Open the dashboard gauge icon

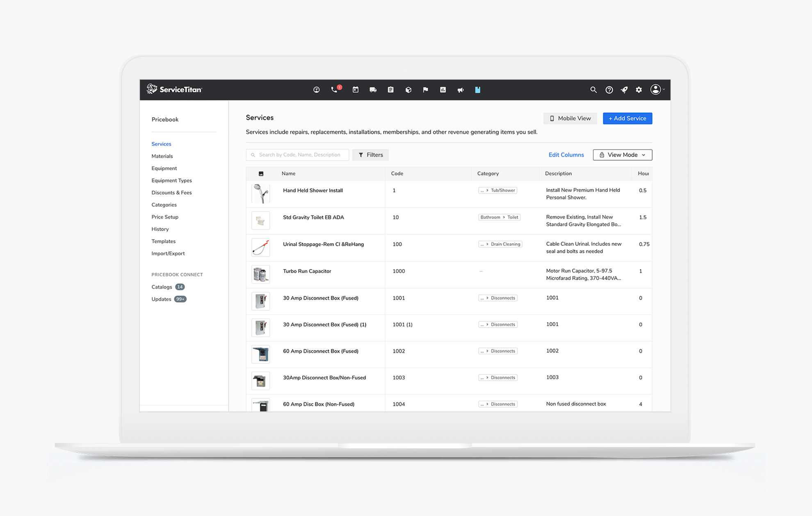coord(316,90)
